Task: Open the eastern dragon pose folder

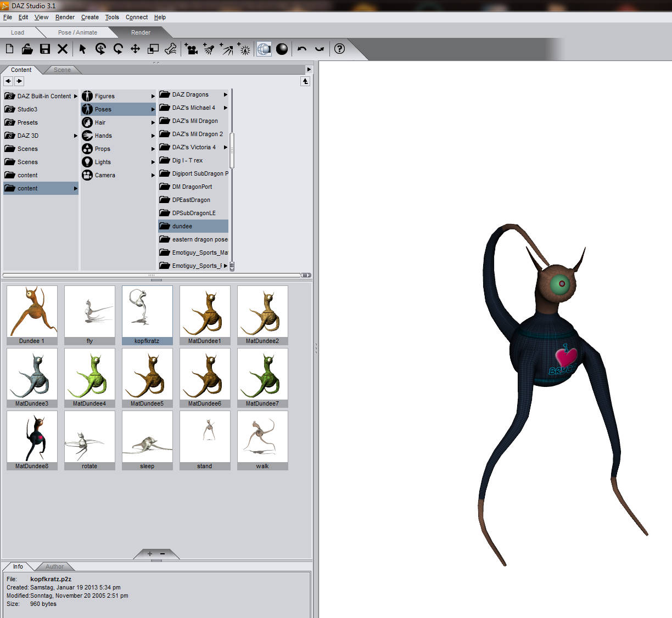Action: (193, 239)
